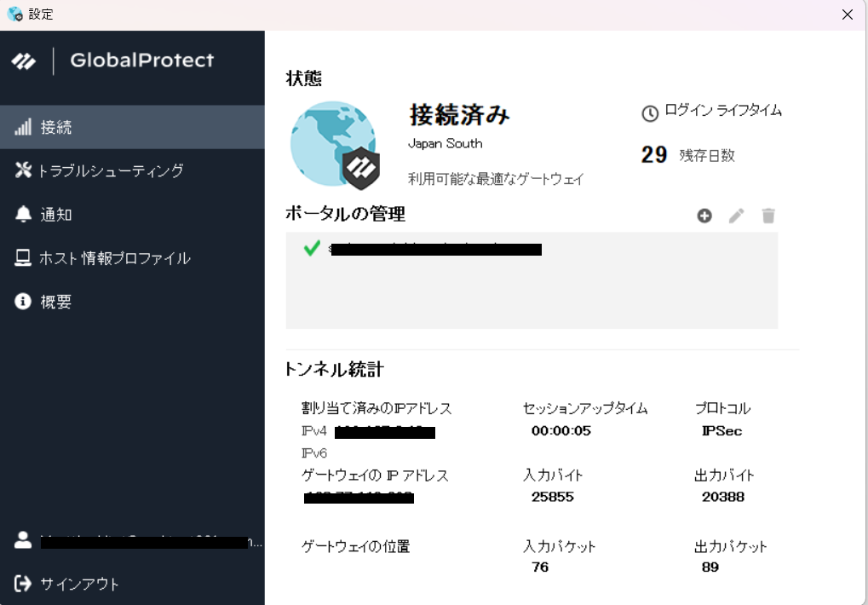Click the IPSec protocol value
The height and width of the screenshot is (605, 868).
tap(721, 431)
